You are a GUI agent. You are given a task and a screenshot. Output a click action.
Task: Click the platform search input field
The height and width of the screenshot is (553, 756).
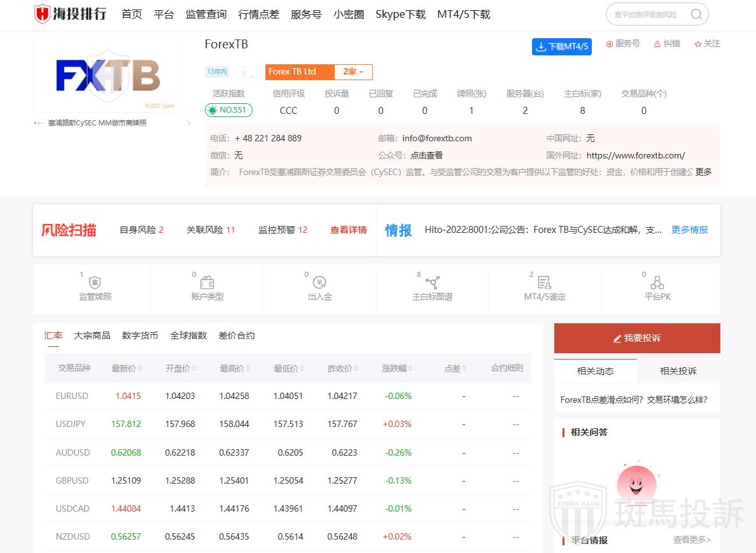click(647, 15)
